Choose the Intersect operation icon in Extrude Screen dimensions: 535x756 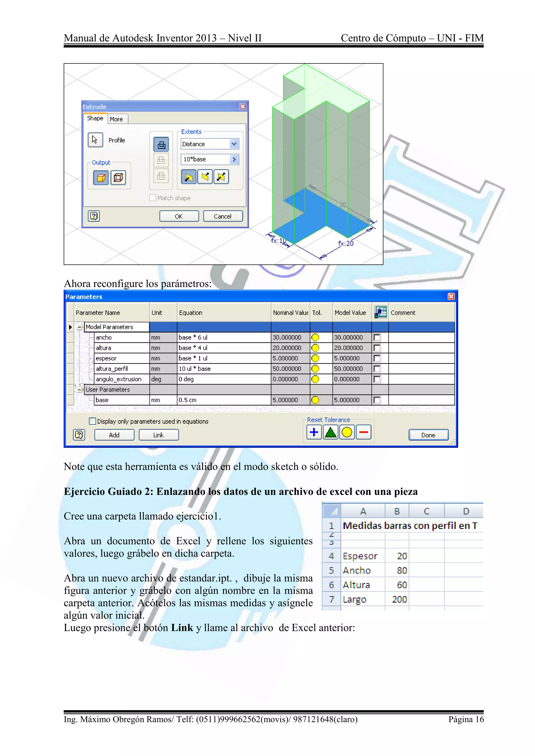(161, 175)
